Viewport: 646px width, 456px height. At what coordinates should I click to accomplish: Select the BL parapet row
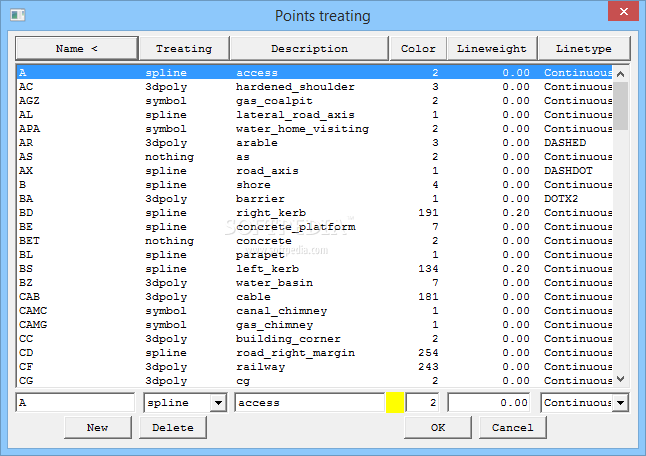pyautogui.click(x=315, y=255)
